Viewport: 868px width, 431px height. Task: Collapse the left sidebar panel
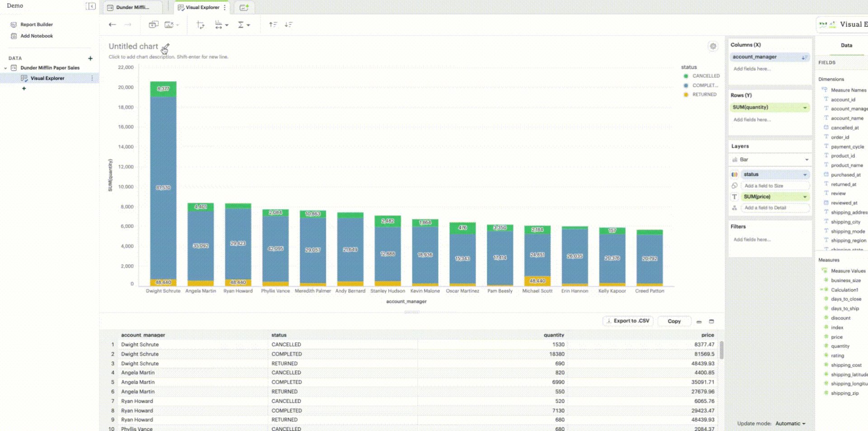[91, 6]
